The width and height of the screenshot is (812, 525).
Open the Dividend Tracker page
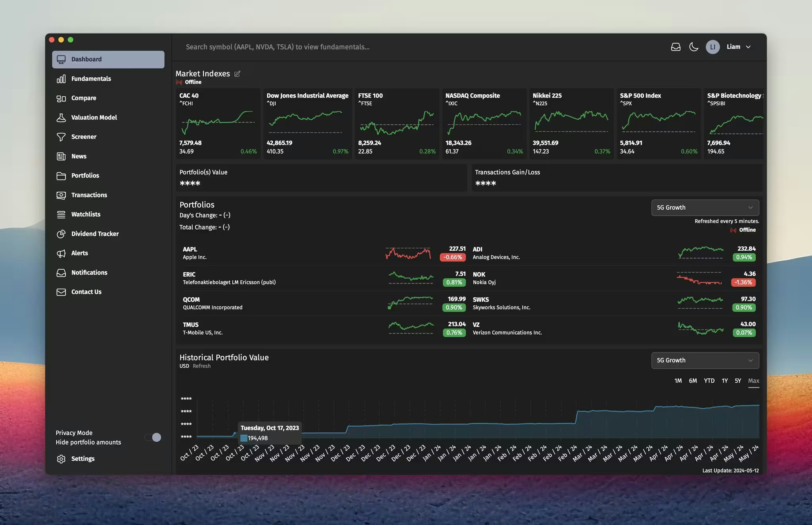(108, 234)
